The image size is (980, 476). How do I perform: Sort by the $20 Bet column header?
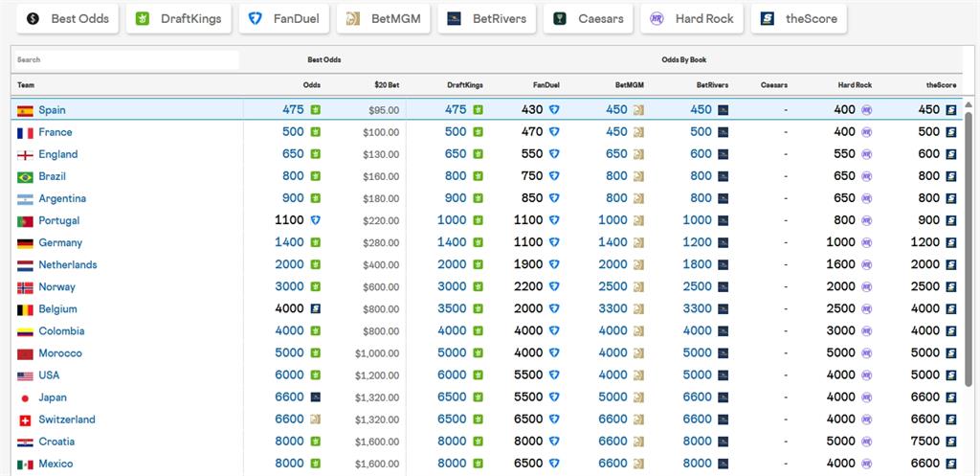[x=387, y=85]
